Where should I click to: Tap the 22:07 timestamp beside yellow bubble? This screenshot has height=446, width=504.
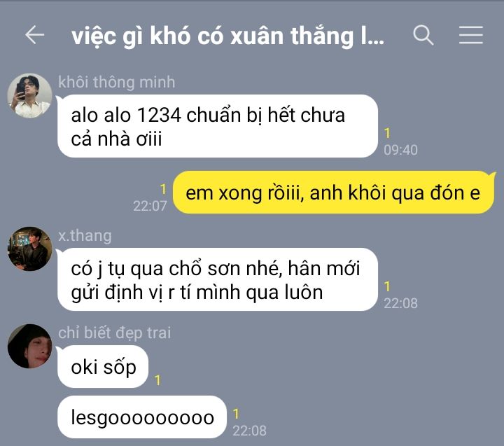150,206
